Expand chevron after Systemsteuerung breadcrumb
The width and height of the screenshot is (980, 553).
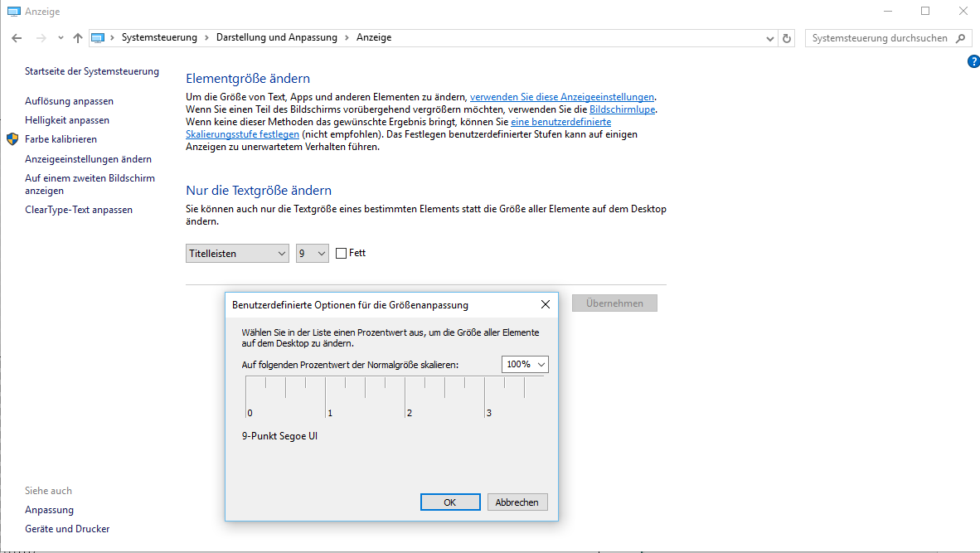pos(207,37)
